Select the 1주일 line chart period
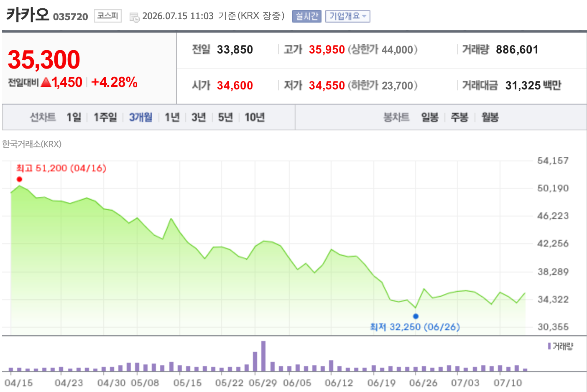 coord(105,117)
